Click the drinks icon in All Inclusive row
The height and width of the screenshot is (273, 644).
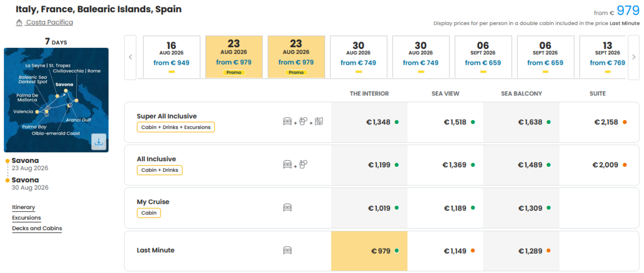click(303, 164)
